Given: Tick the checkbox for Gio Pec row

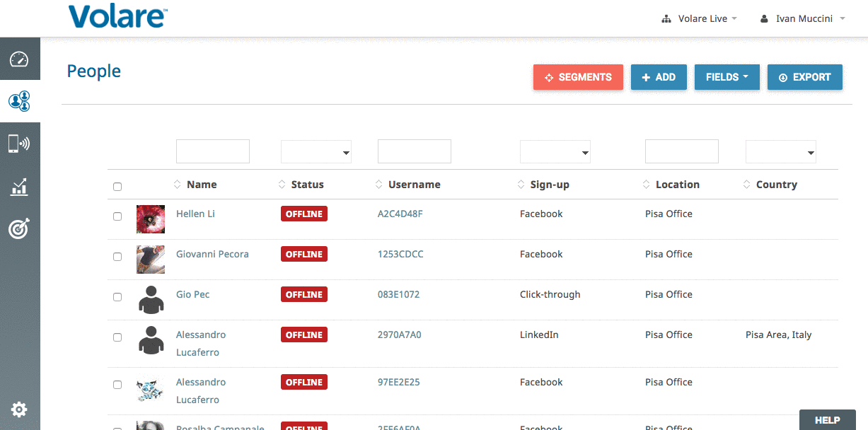Looking at the screenshot, I should [117, 297].
